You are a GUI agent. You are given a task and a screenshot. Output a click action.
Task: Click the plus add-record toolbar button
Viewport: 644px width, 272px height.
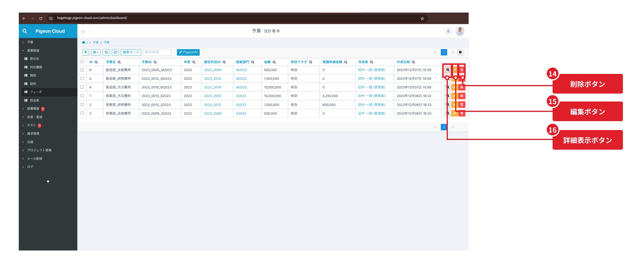coord(86,52)
